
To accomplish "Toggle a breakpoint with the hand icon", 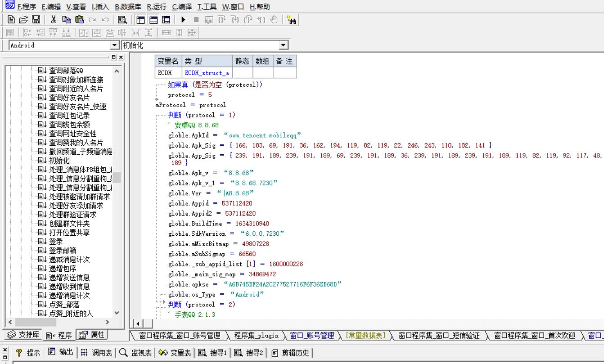I will (x=274, y=20).
